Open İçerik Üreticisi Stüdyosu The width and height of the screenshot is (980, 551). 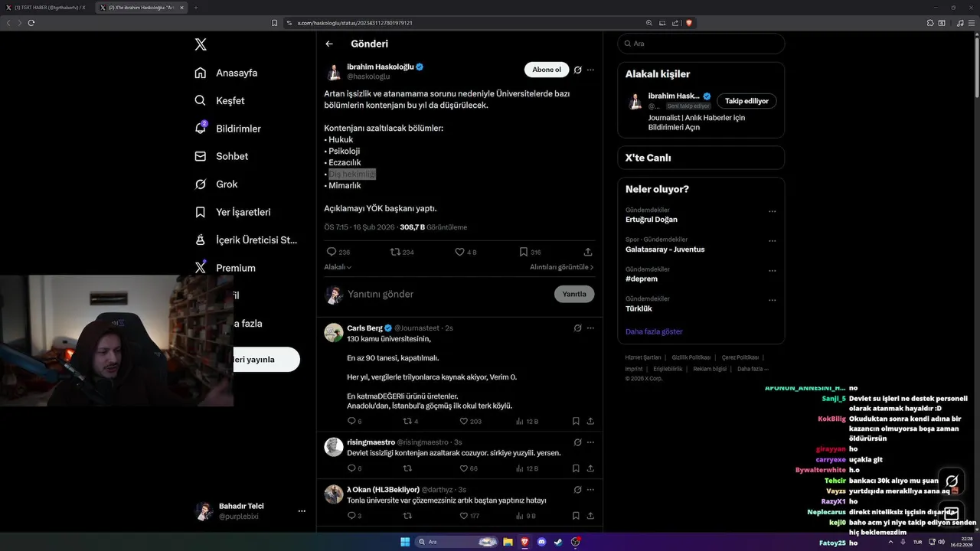click(246, 240)
